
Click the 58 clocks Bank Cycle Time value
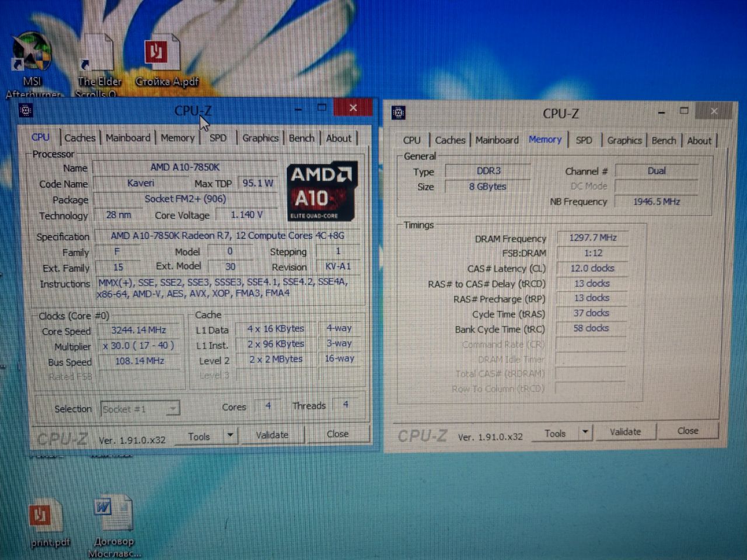[592, 328]
